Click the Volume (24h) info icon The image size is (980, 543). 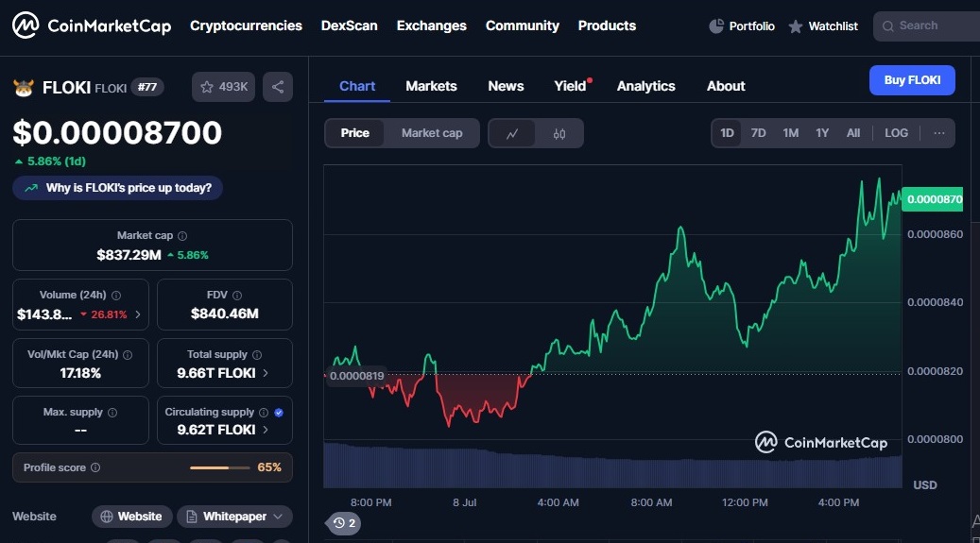116,295
